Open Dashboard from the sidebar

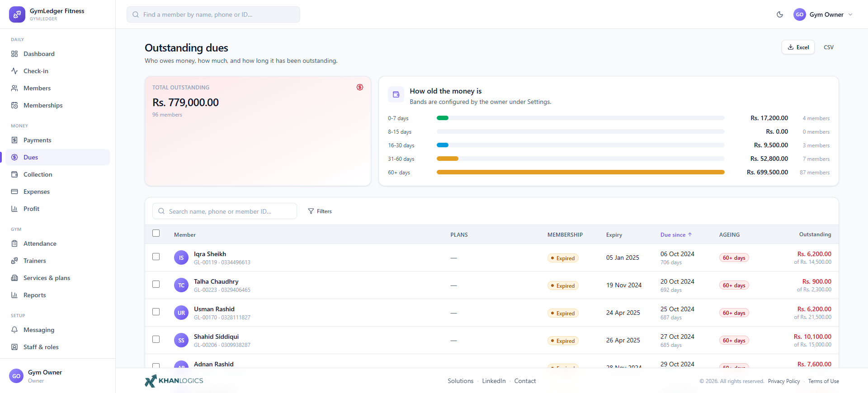pos(58,54)
